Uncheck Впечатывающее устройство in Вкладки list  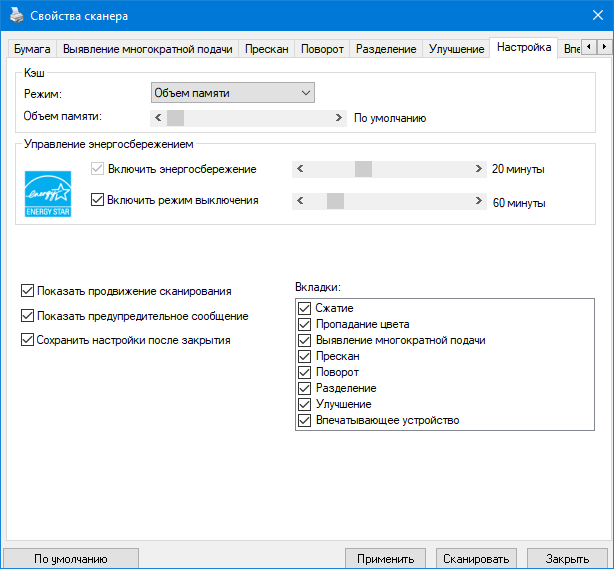(305, 421)
